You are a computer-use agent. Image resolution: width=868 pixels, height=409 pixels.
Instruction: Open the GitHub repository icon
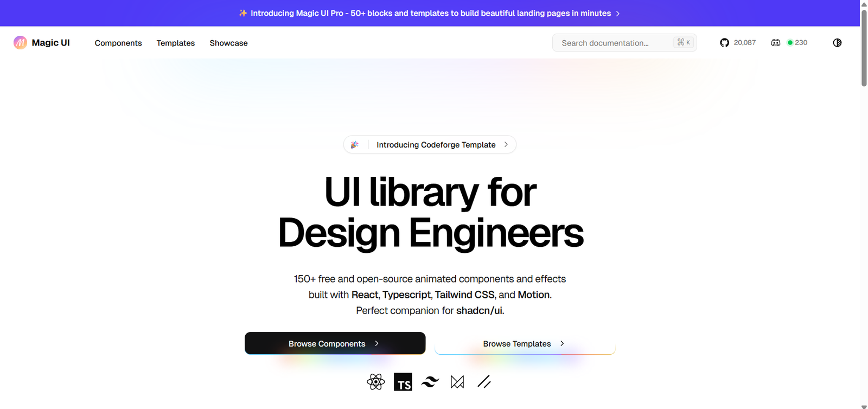click(724, 43)
